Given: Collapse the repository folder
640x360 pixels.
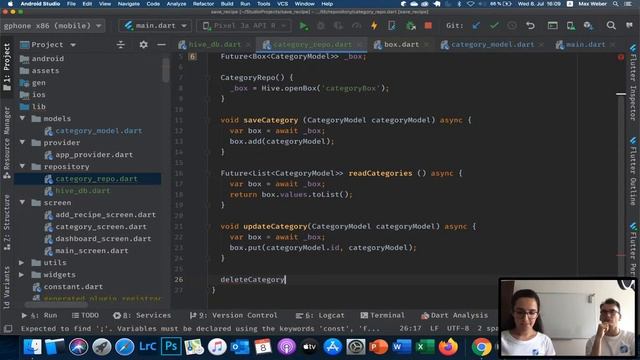Looking at the screenshot, I should (22, 167).
